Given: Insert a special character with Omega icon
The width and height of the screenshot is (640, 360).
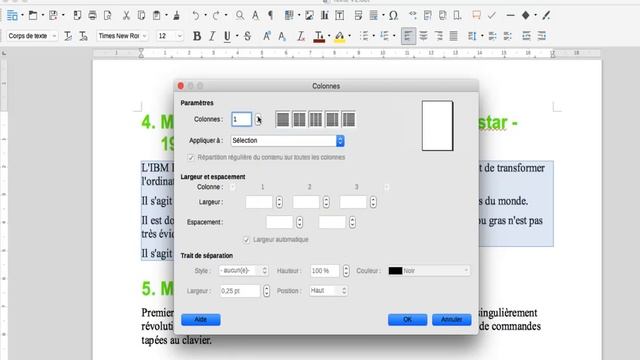Looking at the screenshot, I should click(x=393, y=16).
